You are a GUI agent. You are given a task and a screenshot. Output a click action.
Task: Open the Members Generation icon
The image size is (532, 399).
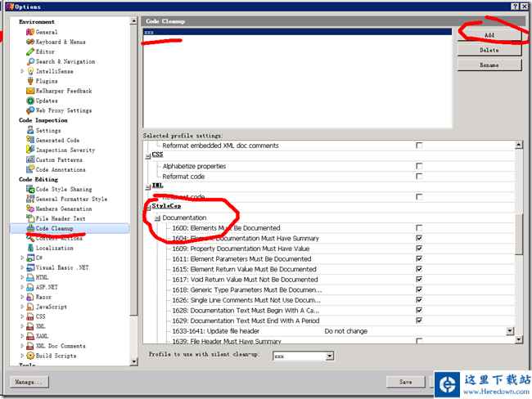click(x=30, y=208)
